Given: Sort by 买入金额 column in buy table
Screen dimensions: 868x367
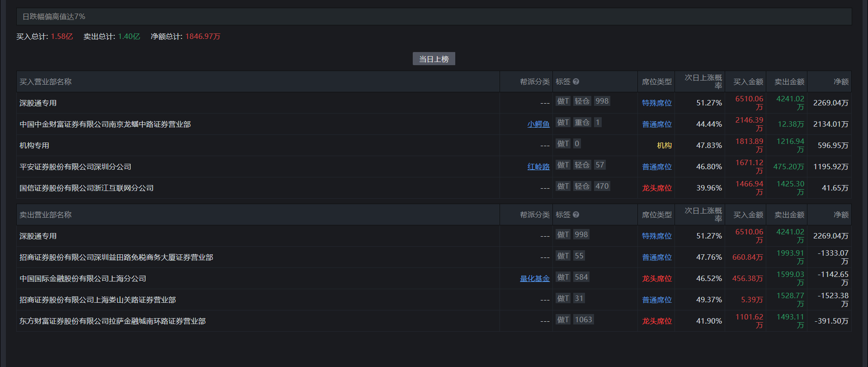Looking at the screenshot, I should pos(748,82).
